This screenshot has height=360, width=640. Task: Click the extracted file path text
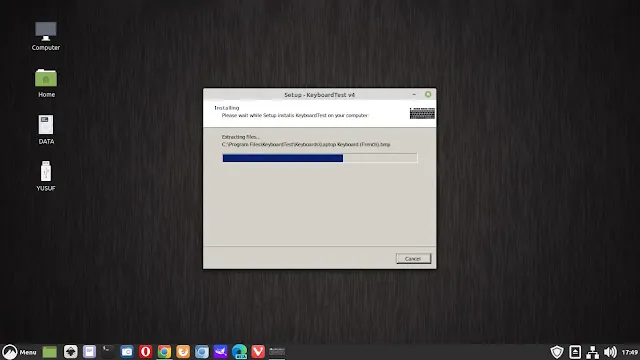coord(306,144)
